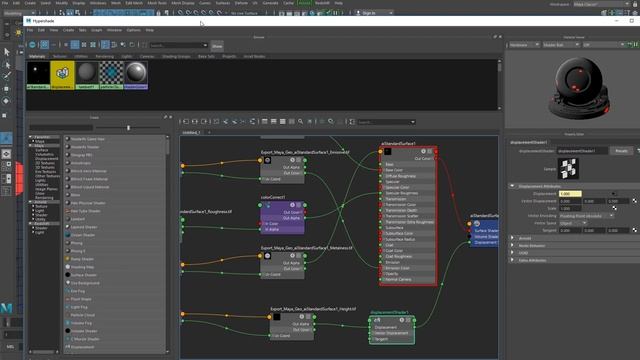Open the Hypershade Options menu
Viewport: 640px width, 360px height.
tap(133, 30)
